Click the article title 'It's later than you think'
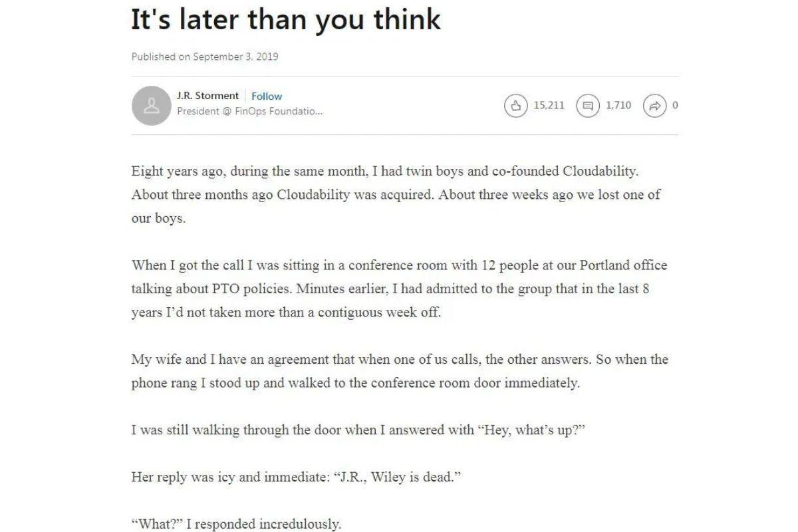Image resolution: width=798 pixels, height=532 pixels. [286, 20]
